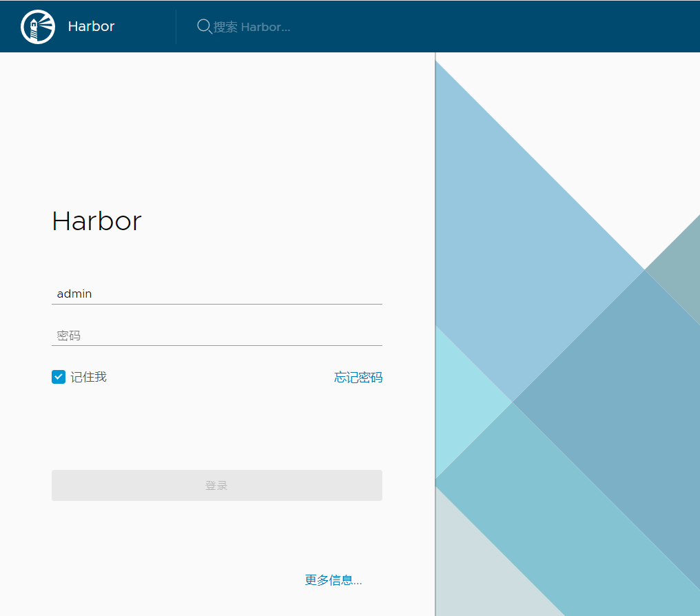
Task: Click the 记住我 label text
Action: coord(88,377)
